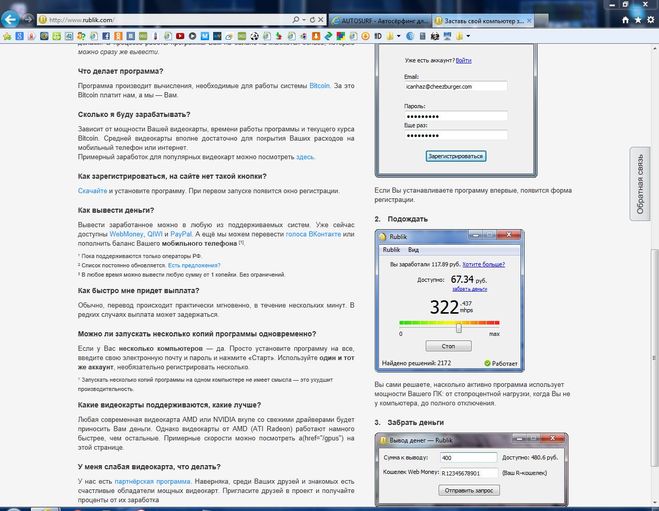This screenshot has width=659, height=511.
Task: Close the 'Заставь свой компьютер' tab
Action: pyautogui.click(x=529, y=20)
